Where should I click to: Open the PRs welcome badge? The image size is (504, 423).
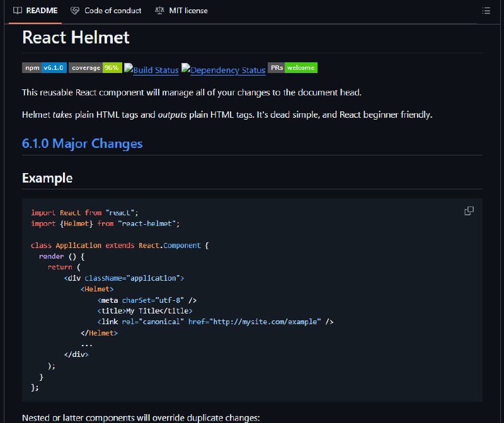(292, 68)
